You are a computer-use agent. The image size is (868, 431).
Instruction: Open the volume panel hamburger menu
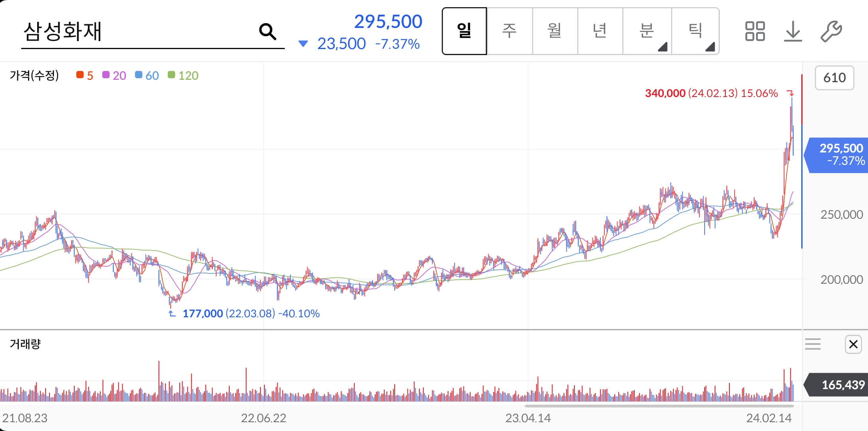(812, 344)
